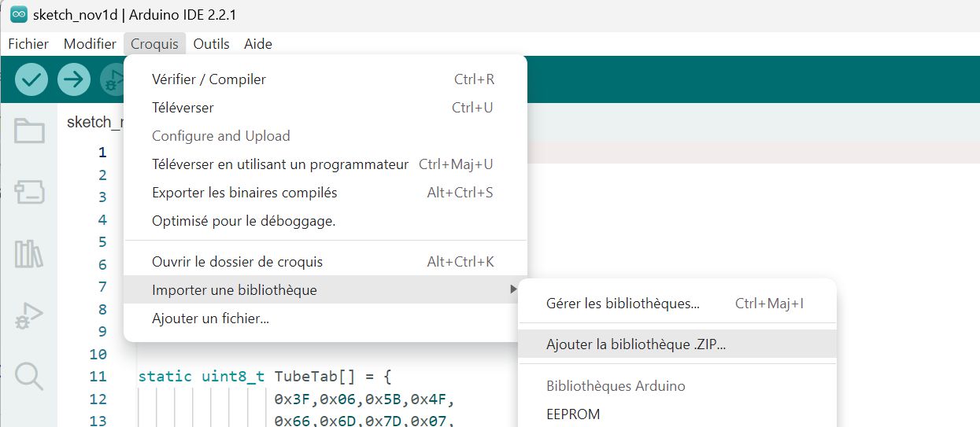This screenshot has height=427, width=980.
Task: Open the Aide menu
Action: click(258, 44)
